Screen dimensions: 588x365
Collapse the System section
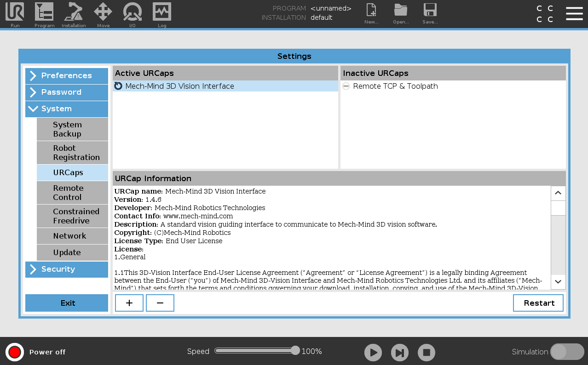tap(67, 109)
